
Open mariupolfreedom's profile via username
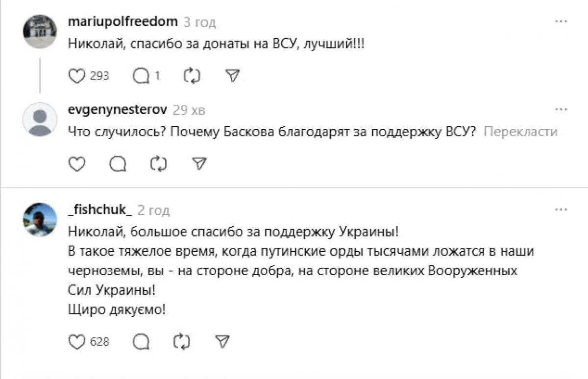point(123,22)
